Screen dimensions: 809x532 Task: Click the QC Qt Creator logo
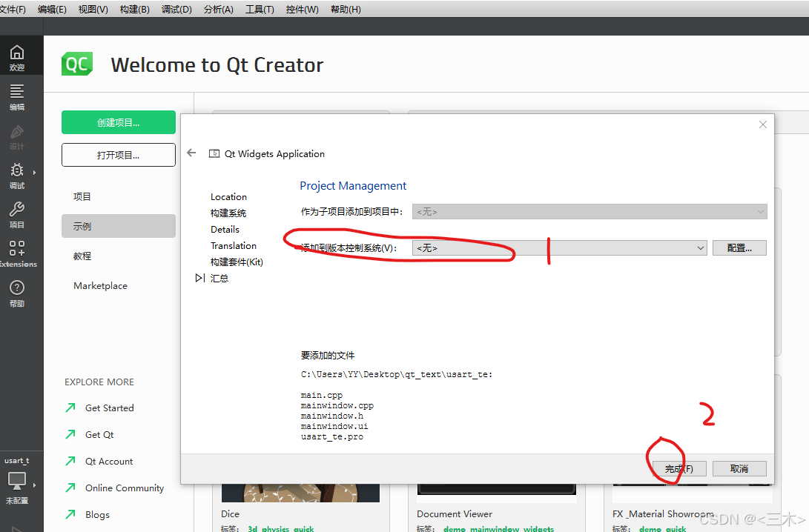click(x=77, y=64)
